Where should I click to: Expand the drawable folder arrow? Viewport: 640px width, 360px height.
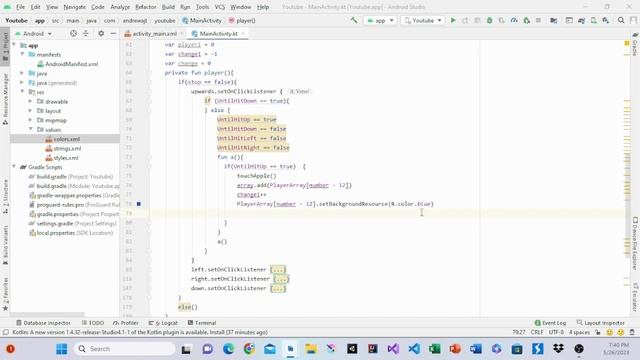[x=30, y=101]
